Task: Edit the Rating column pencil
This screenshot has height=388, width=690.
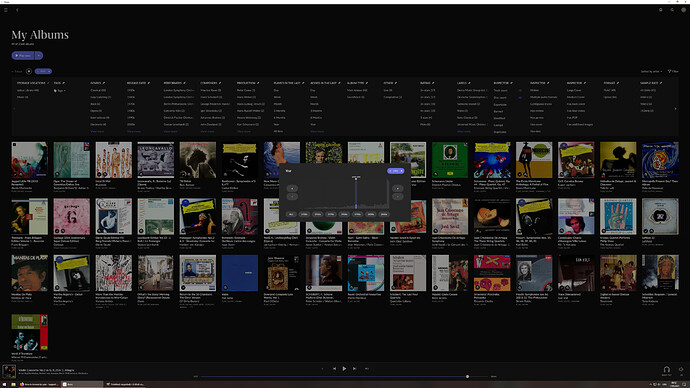Action: click(433, 83)
